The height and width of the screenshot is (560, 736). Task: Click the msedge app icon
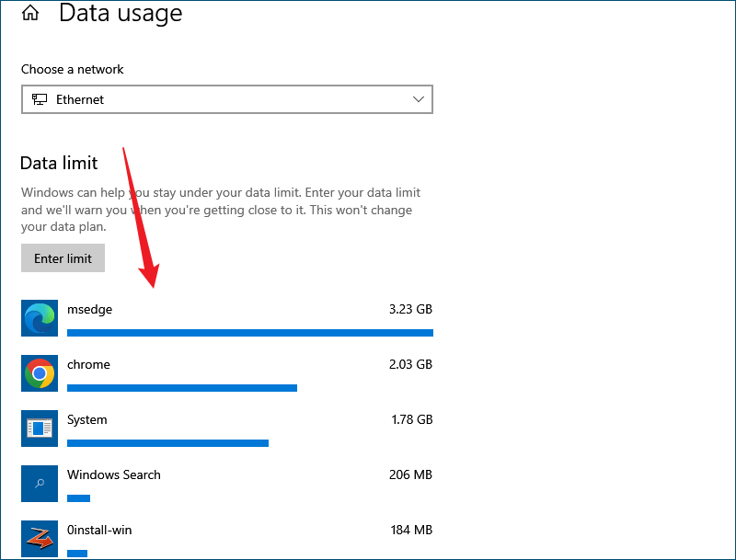click(x=40, y=318)
